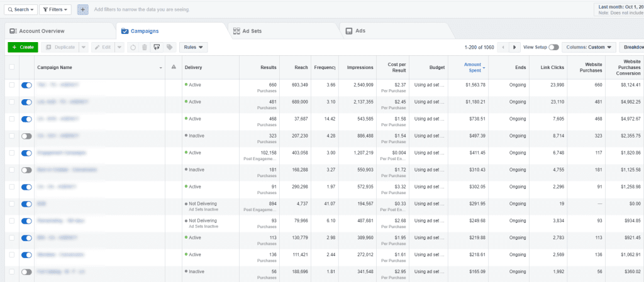Click the circular revert icon in toolbar
Viewport: 644px width, 282px height.
pyautogui.click(x=132, y=47)
